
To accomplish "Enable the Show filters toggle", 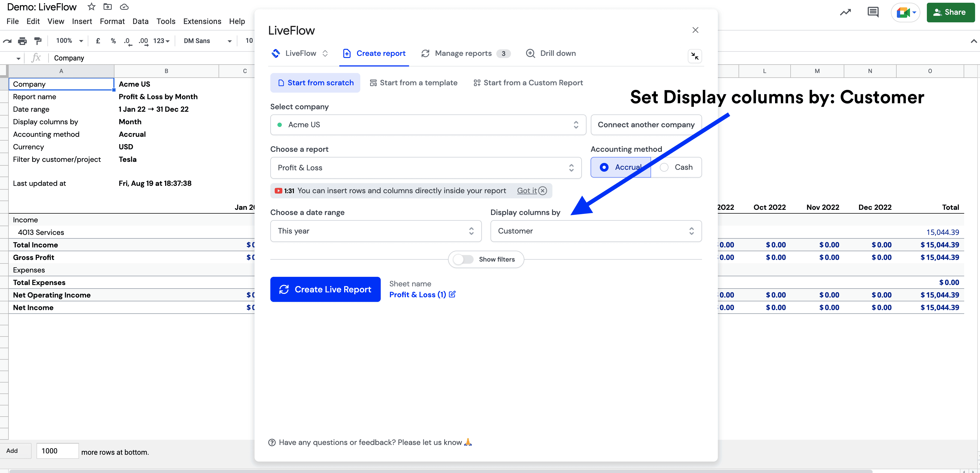I will tap(462, 259).
